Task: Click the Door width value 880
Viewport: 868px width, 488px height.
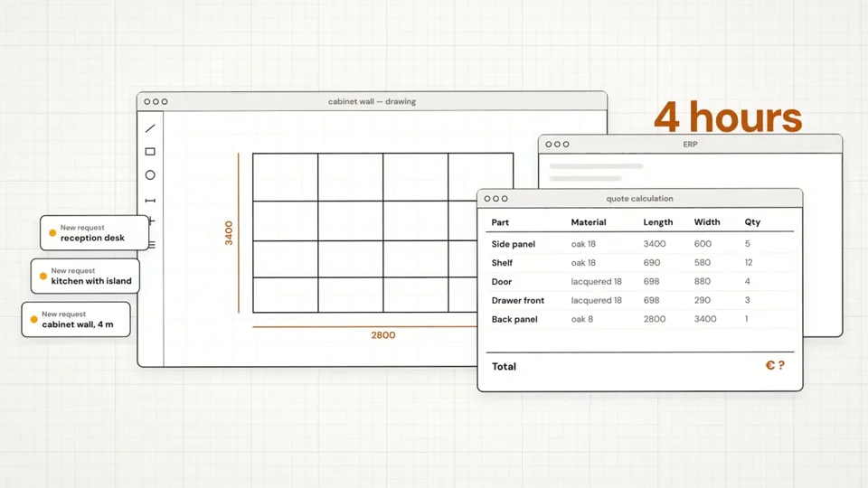Action: pyautogui.click(x=703, y=282)
